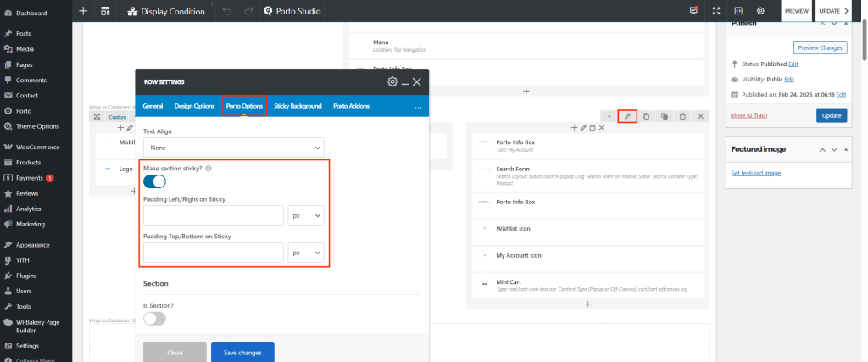Click the custom code icon in top bar
The height and width of the screenshot is (362, 868).
click(738, 11)
